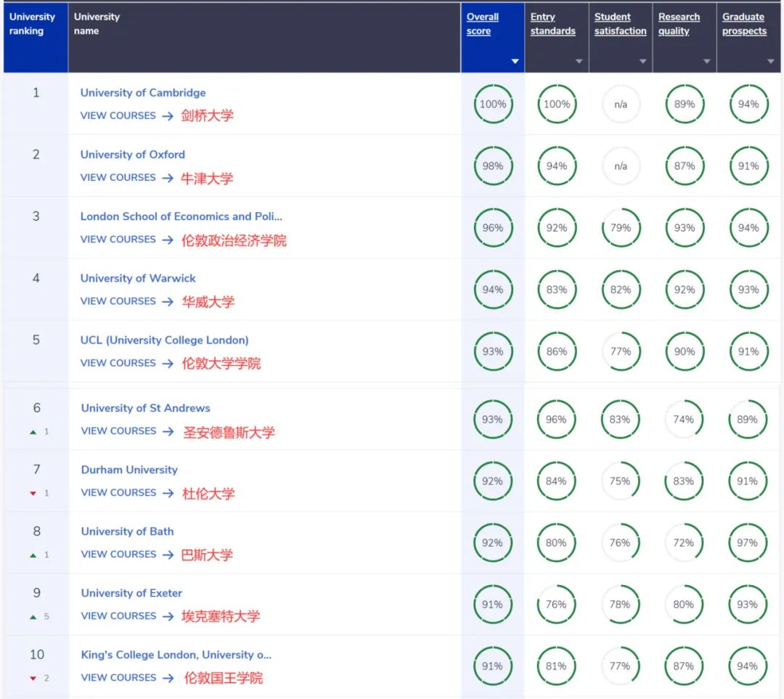
Task: Click the Student satisfaction sort arrow
Action: coord(643,62)
